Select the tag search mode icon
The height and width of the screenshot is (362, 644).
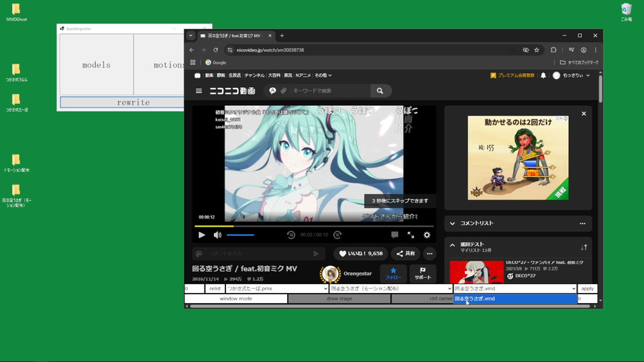(x=283, y=90)
